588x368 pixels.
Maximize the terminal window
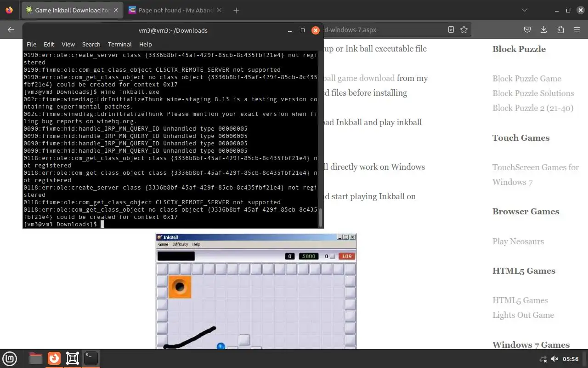[x=303, y=30]
